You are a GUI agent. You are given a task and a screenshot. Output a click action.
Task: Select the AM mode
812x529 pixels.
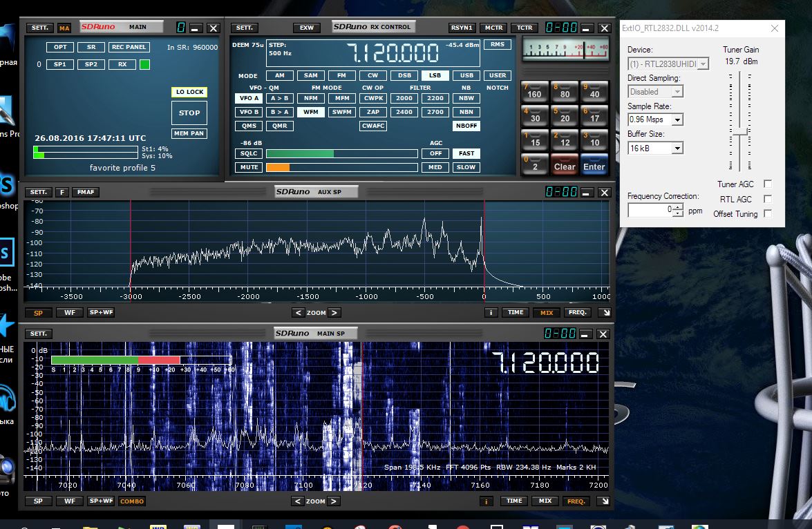coord(280,75)
